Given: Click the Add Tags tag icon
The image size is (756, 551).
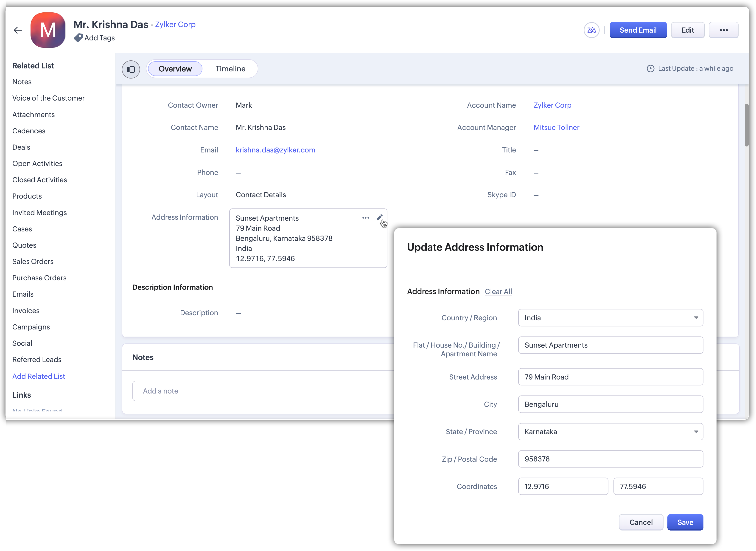Looking at the screenshot, I should (78, 38).
